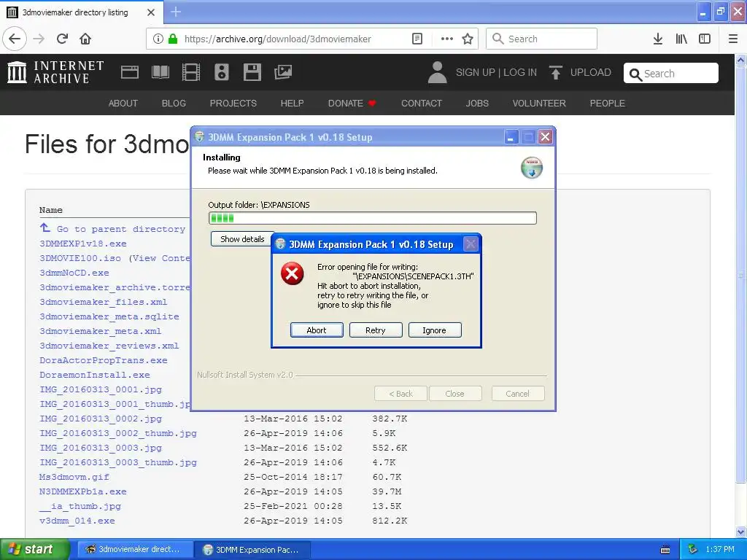Open page actions three-dots menu
Image resolution: width=747 pixels, height=560 pixels.
pos(447,39)
